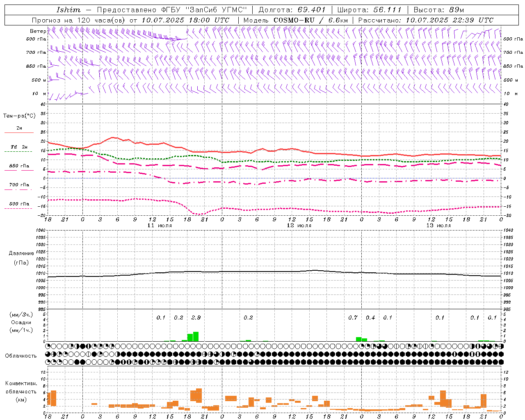Click the "13 июля" date label
Screen dimensions: 525x420
438,226
